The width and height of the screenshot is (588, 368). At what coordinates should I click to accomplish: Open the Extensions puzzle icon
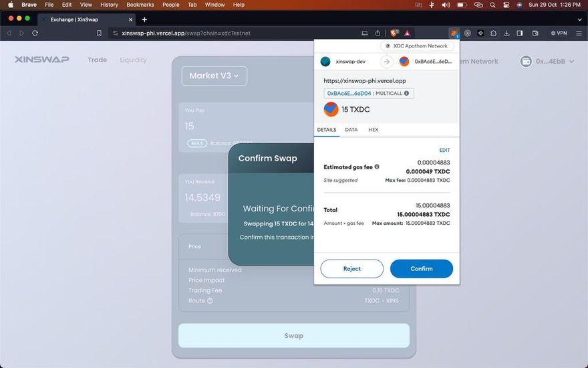(494, 33)
